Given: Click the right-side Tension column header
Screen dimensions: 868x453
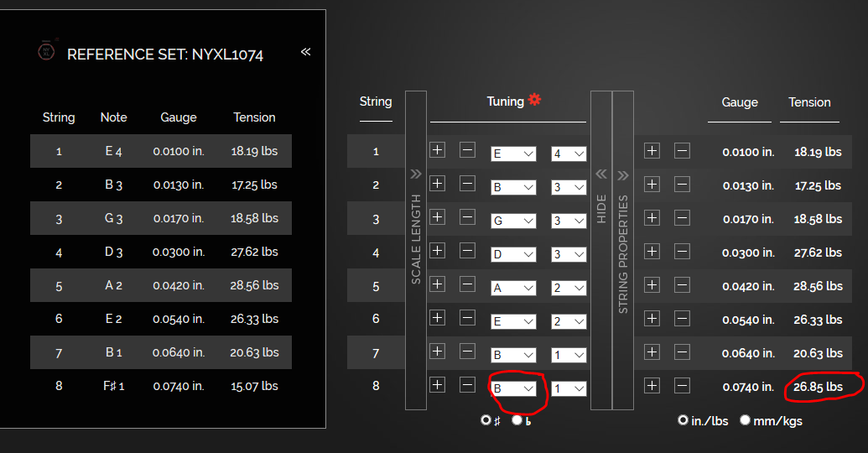Looking at the screenshot, I should (809, 102).
